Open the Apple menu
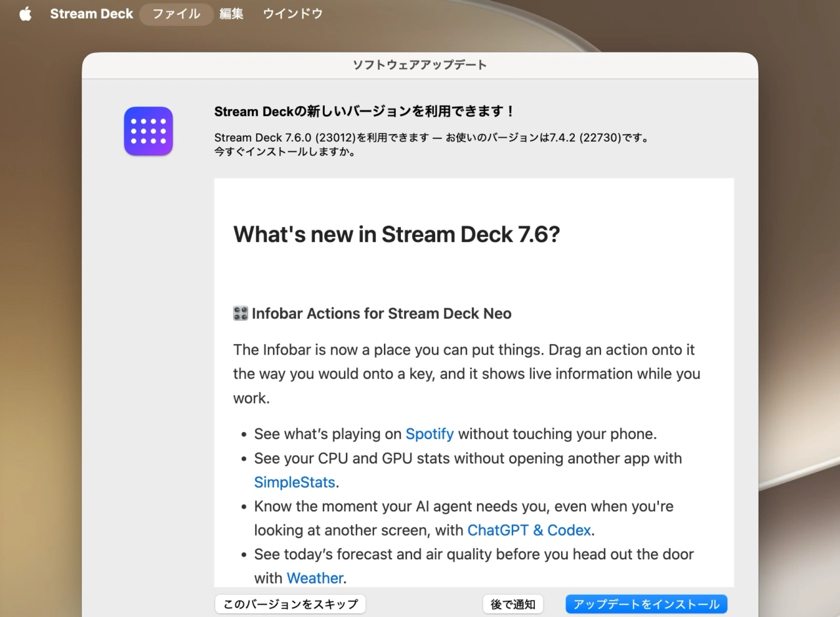The height and width of the screenshot is (617, 840). pos(26,14)
